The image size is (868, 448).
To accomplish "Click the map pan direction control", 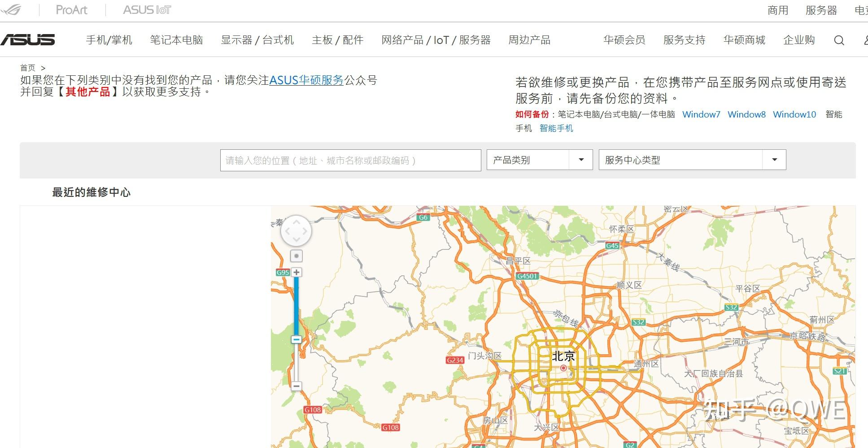I will (296, 231).
